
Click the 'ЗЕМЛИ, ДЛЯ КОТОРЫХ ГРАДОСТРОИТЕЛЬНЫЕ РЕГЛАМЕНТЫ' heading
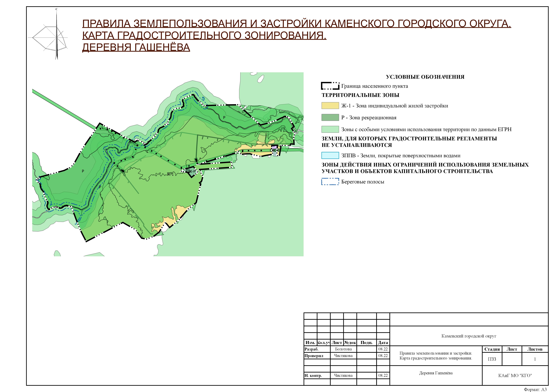(409, 139)
